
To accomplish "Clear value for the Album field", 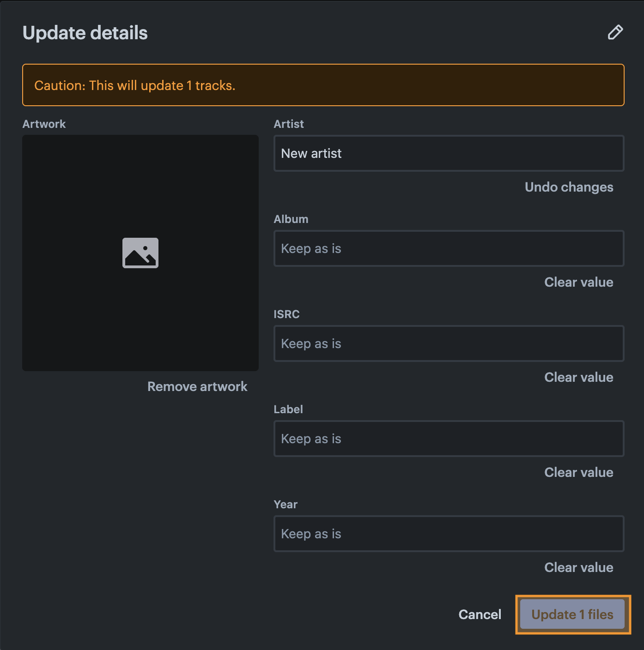I will [578, 282].
